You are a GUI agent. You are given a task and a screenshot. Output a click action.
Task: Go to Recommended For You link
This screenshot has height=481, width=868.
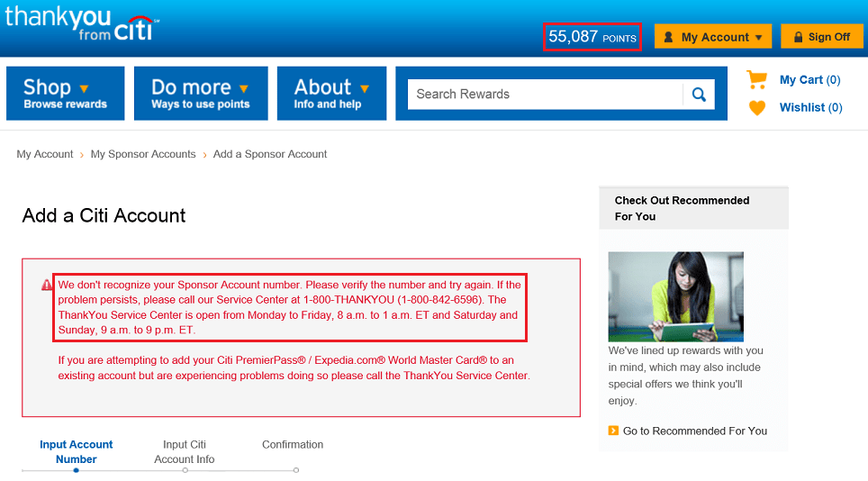tap(695, 431)
